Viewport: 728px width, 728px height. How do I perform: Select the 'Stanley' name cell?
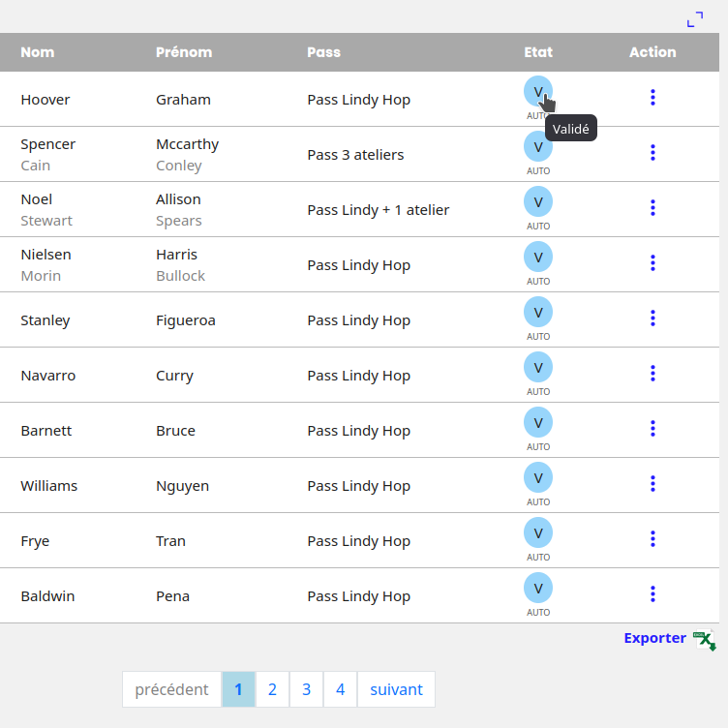[x=45, y=320]
